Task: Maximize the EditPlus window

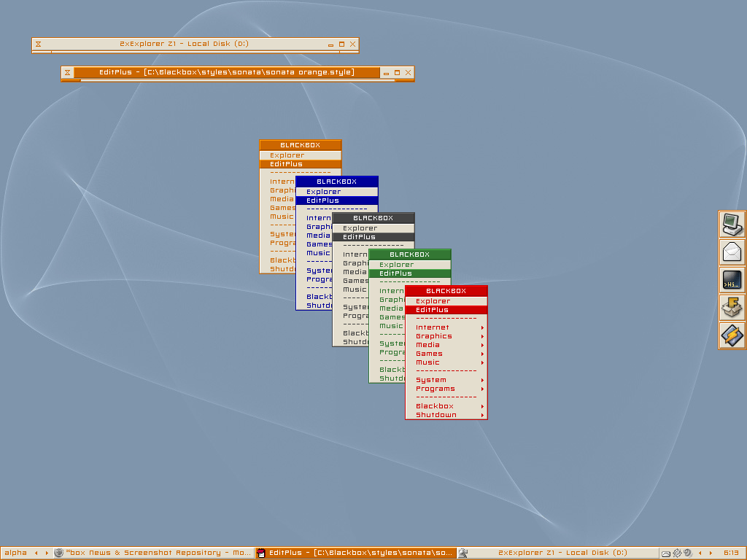Action: tap(398, 73)
